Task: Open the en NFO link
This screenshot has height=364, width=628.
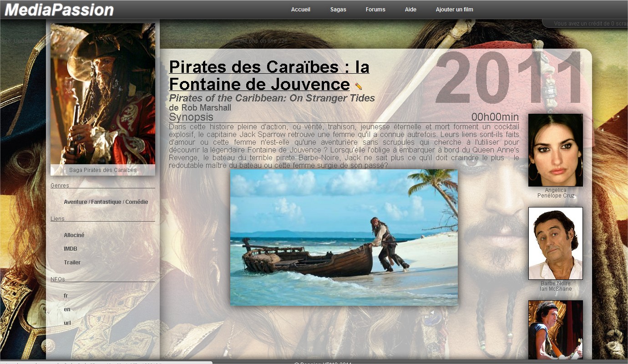Action: (x=67, y=309)
